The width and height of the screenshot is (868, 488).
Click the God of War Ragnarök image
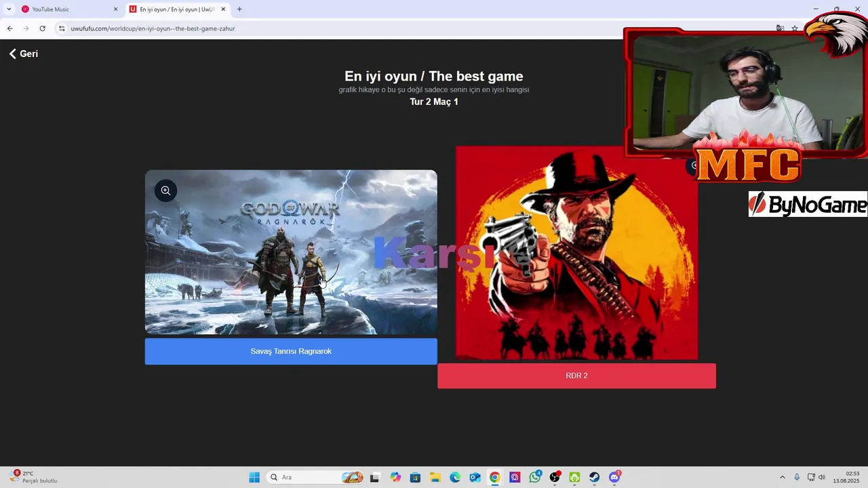(291, 252)
